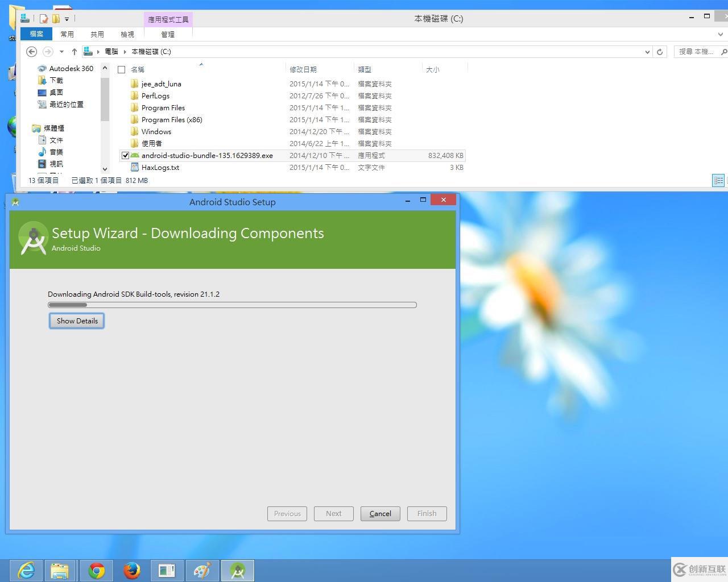Open the 檢視 (View) ribbon tab

click(x=127, y=34)
